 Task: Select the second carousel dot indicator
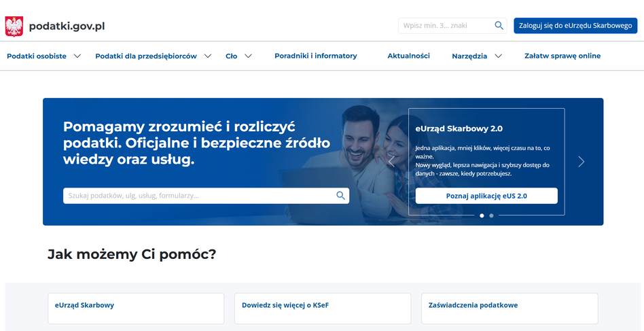491,215
